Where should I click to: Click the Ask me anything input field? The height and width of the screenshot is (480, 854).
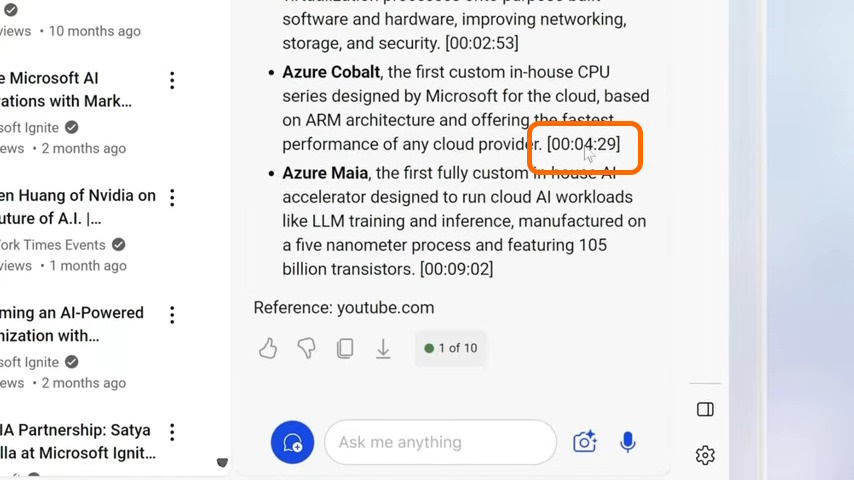pyautogui.click(x=440, y=442)
